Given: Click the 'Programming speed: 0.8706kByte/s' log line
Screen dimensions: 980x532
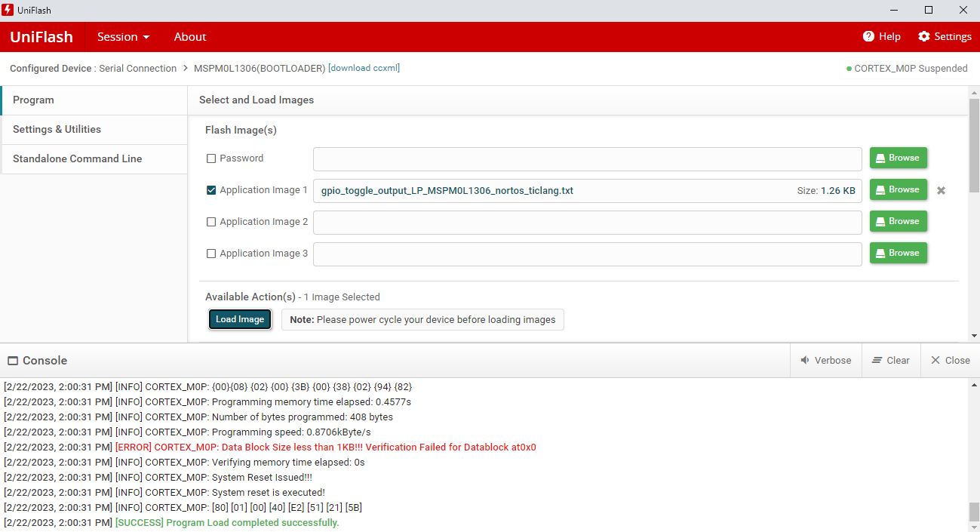Looking at the screenshot, I should (x=187, y=432).
